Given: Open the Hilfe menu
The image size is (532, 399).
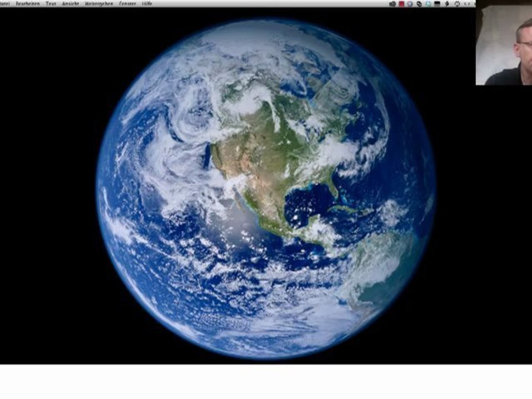Looking at the screenshot, I should click(x=147, y=4).
